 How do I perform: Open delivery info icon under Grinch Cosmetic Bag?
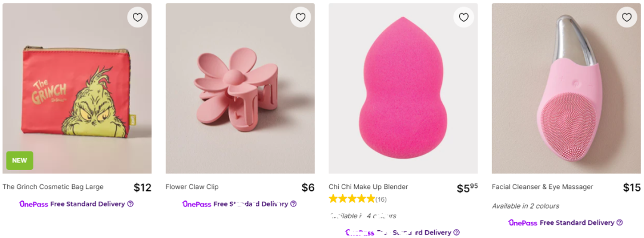[130, 204]
